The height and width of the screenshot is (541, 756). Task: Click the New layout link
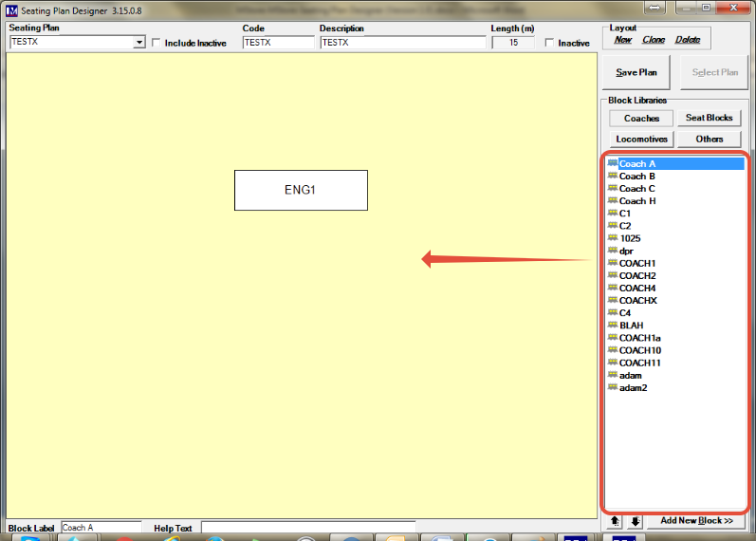pos(623,40)
